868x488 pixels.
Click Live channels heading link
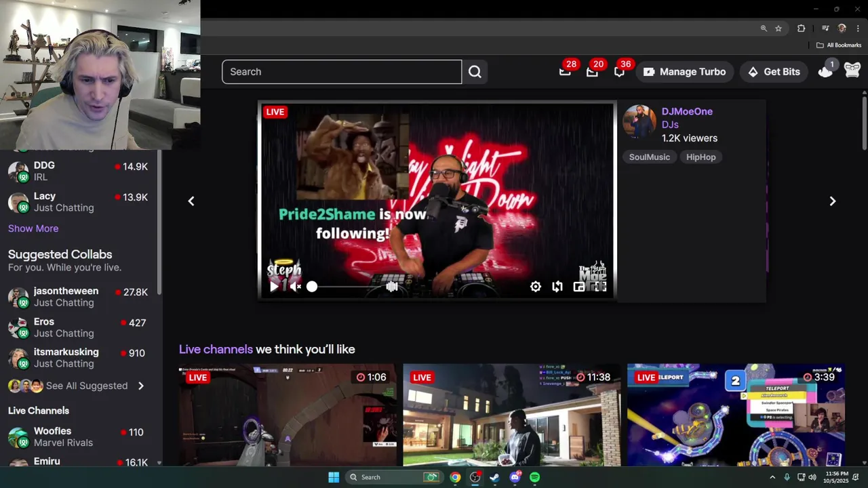(x=216, y=350)
